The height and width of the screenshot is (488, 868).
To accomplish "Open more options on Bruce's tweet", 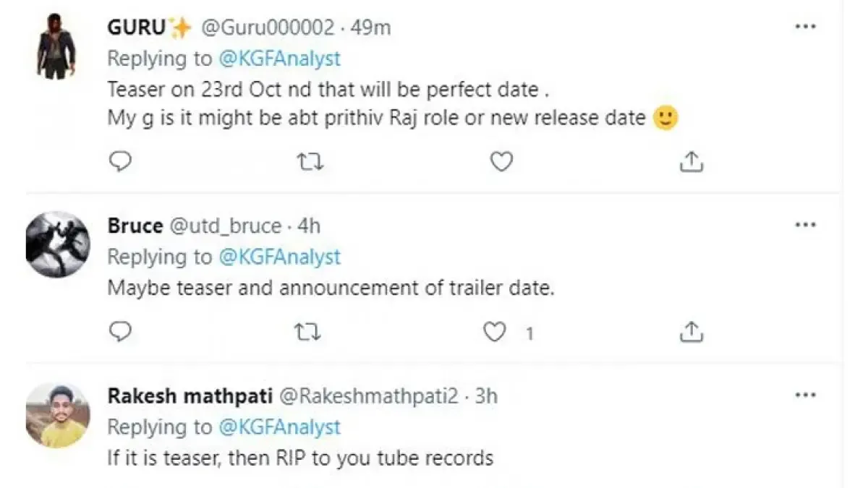I will click(x=805, y=225).
